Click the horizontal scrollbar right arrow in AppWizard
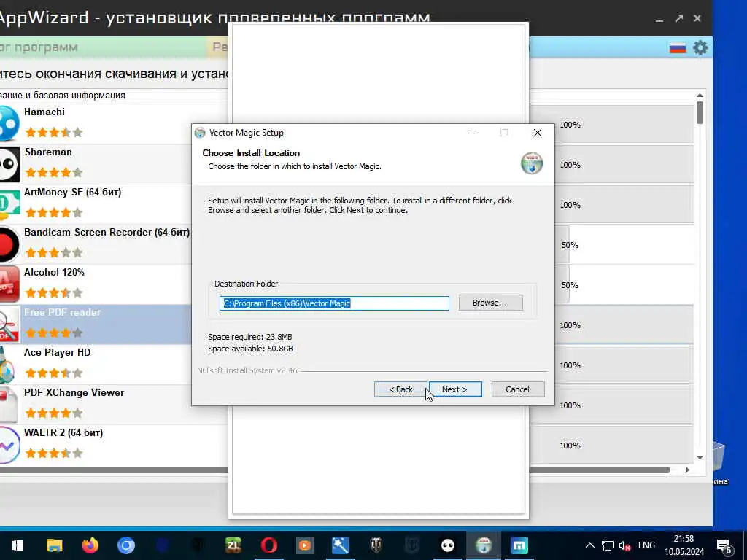Screen dimensions: 747x560 tap(687, 470)
